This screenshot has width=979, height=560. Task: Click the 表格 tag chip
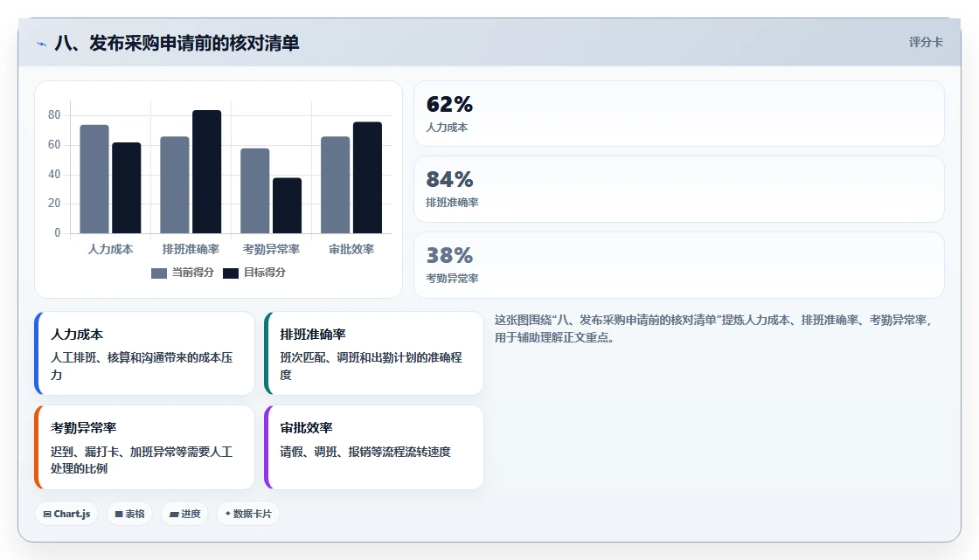click(129, 514)
